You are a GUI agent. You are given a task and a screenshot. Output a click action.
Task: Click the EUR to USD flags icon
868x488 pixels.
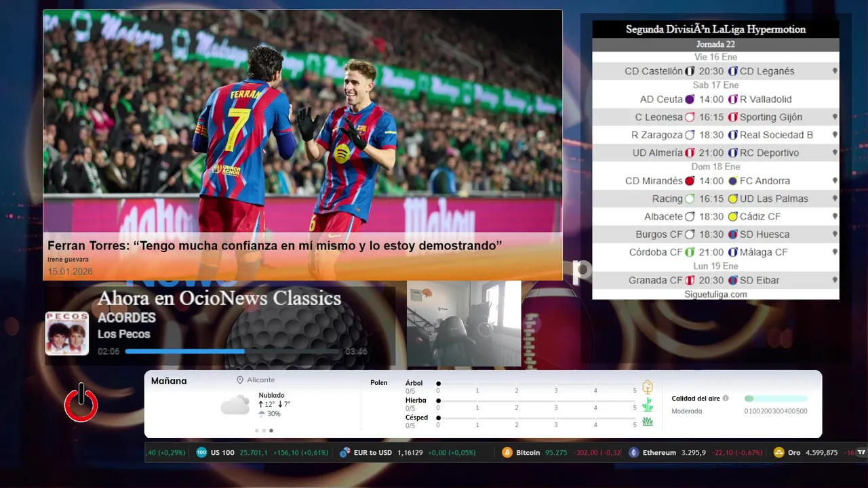pyautogui.click(x=344, y=452)
